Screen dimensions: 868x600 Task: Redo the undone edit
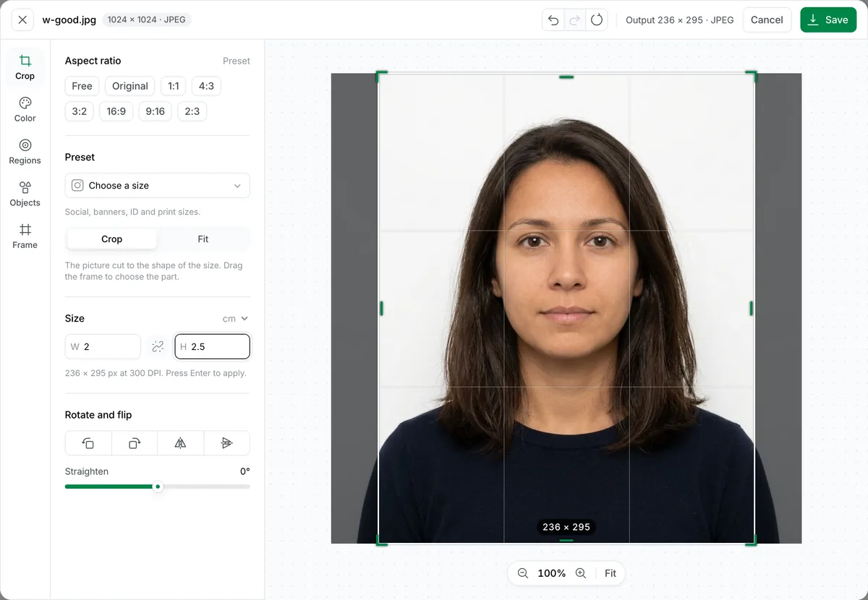(575, 20)
